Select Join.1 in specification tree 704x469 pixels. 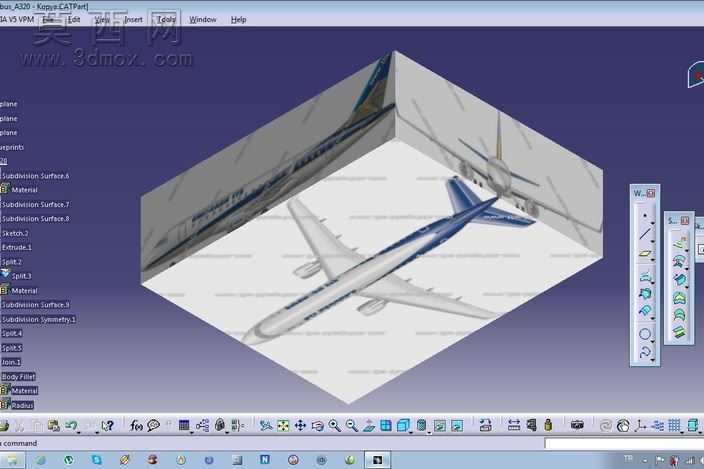pos(11,362)
